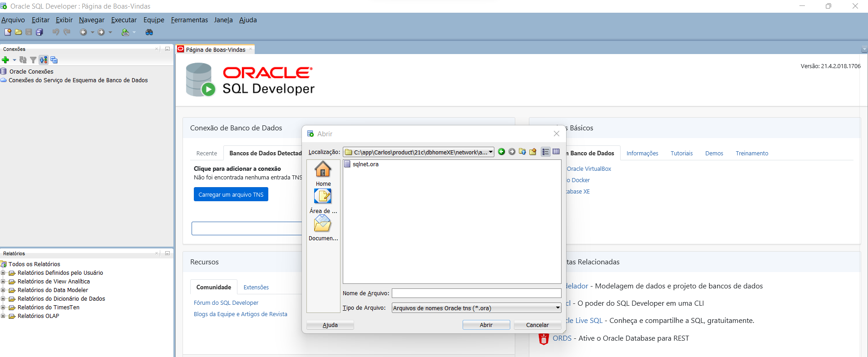The width and height of the screenshot is (868, 357).
Task: Click the Create New Folder icon in dialog
Action: point(533,152)
